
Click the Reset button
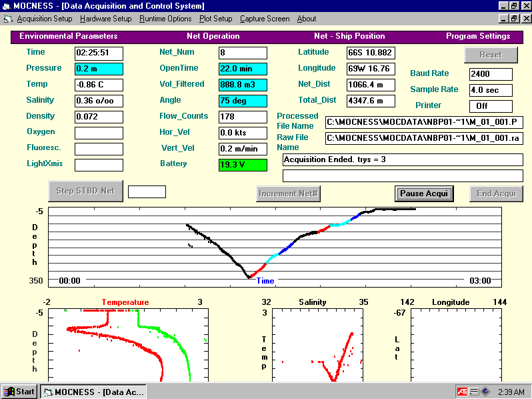pos(491,55)
